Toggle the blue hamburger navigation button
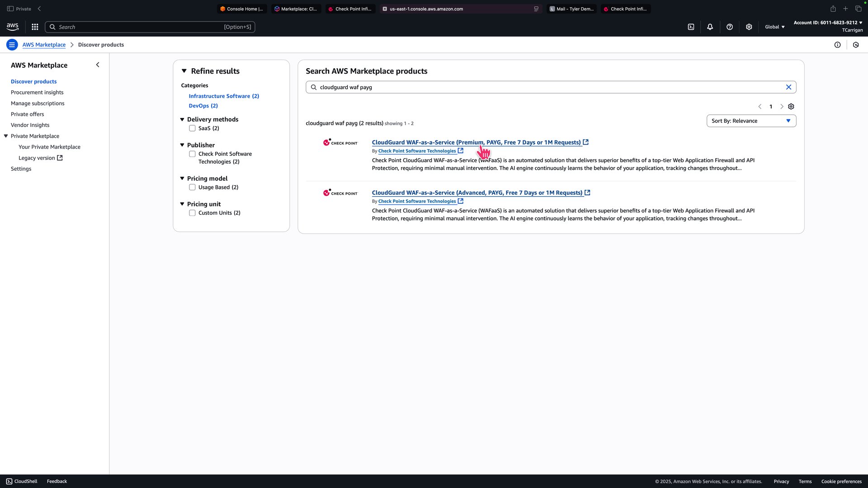This screenshot has width=868, height=488. click(12, 45)
